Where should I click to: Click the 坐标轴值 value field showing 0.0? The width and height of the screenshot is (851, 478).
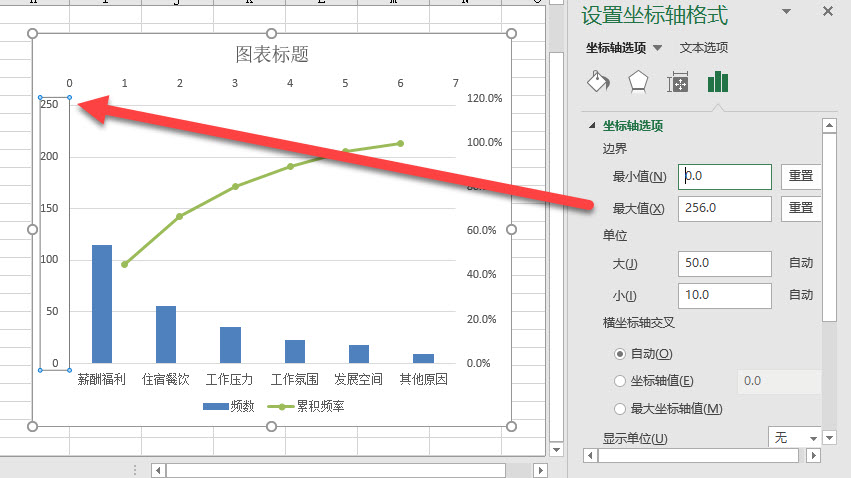tap(779, 381)
